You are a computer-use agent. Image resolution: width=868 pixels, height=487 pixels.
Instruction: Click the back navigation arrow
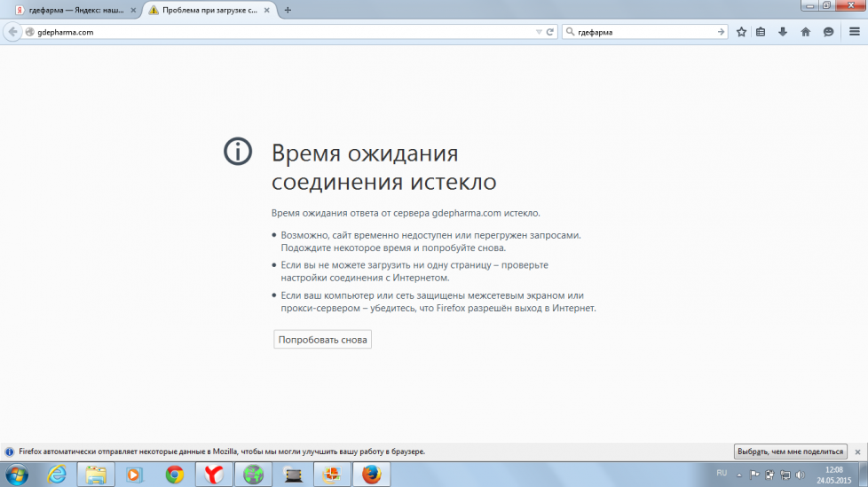coord(12,32)
